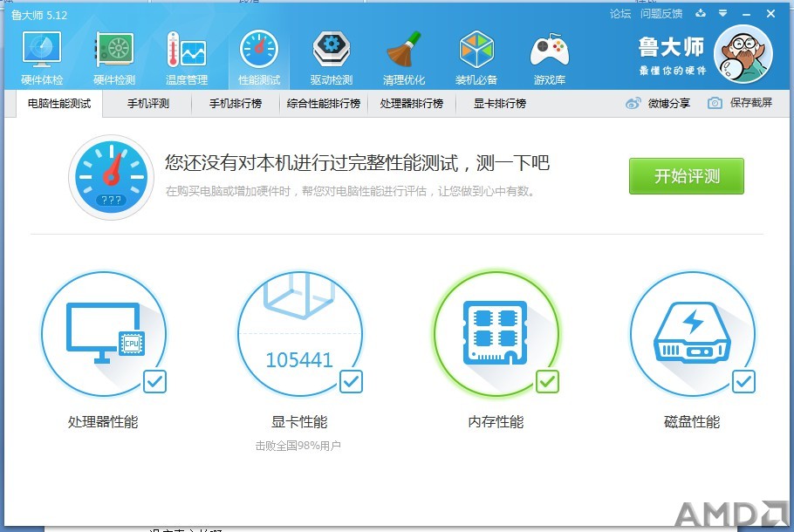Screen dimensions: 794x532
Task: Open the 硬件体检 hardware checkup icon
Action: (x=42, y=58)
